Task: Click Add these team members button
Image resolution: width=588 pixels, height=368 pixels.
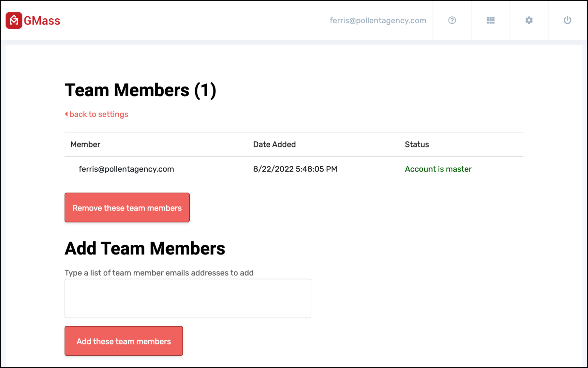Action: point(124,341)
